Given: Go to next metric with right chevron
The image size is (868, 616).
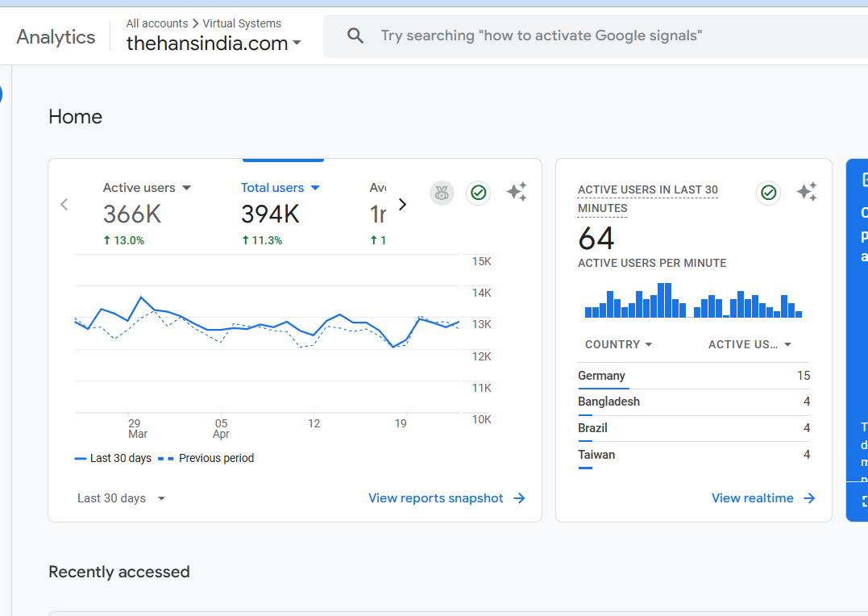Looking at the screenshot, I should click(x=403, y=205).
